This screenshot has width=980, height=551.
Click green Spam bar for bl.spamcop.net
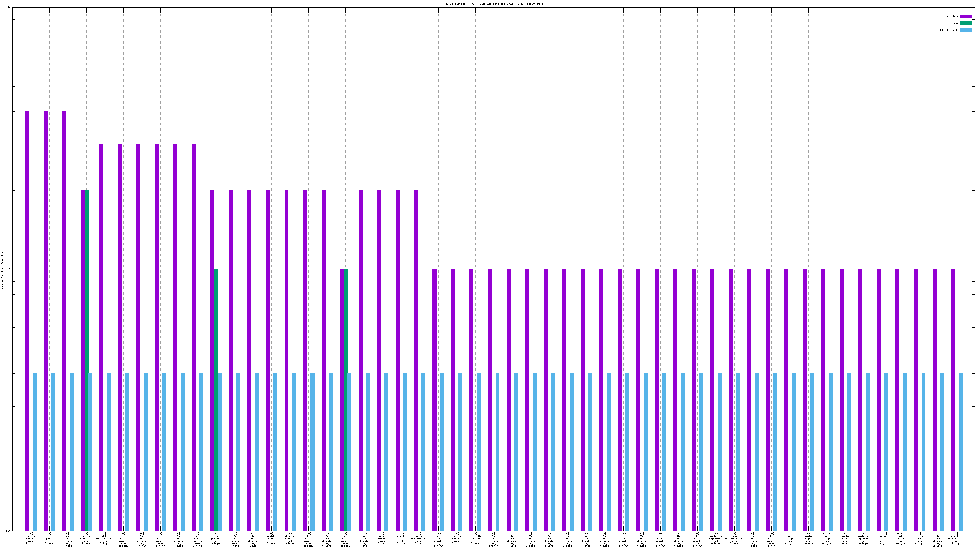[216, 399]
